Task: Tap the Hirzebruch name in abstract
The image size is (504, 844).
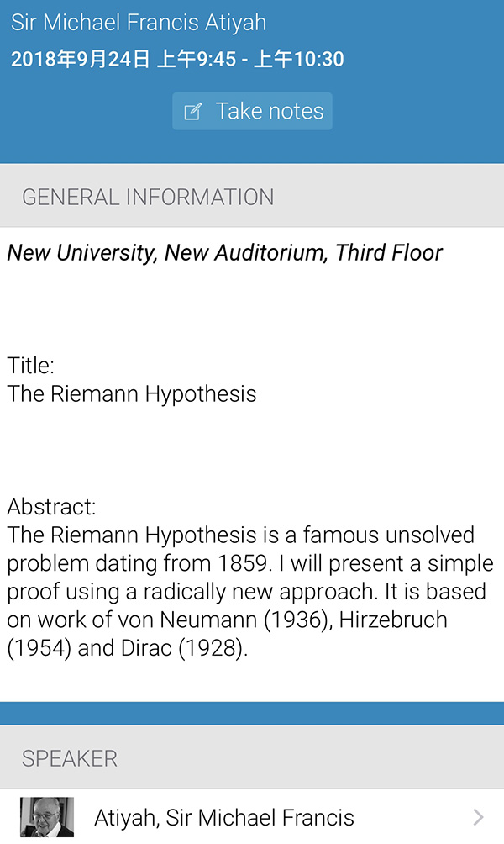Action: pyautogui.click(x=393, y=620)
